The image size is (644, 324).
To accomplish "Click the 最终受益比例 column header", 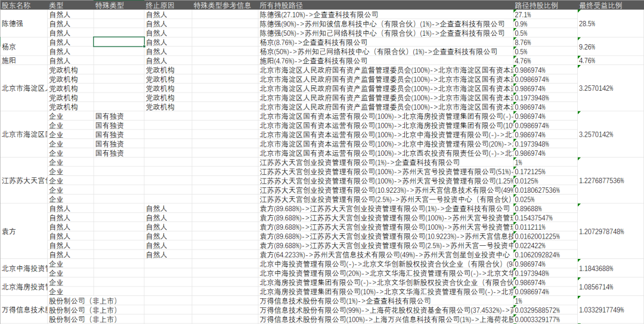I will click(611, 5).
